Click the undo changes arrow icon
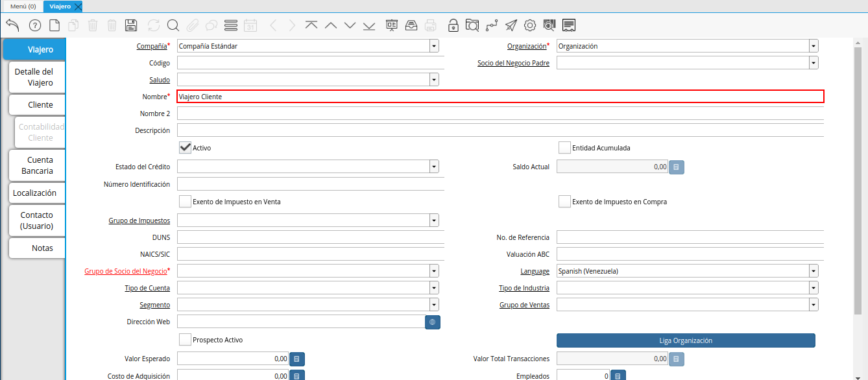The image size is (868, 380). pyautogui.click(x=12, y=25)
